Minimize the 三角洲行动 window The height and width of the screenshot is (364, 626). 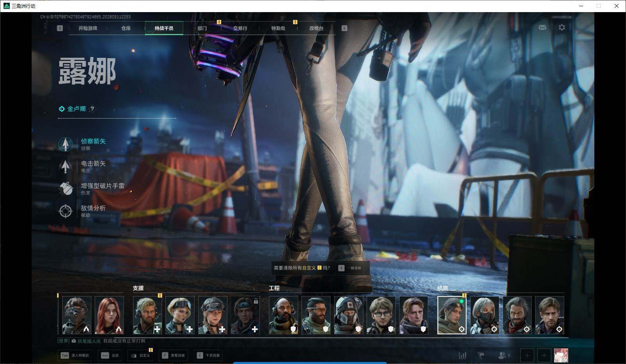click(x=581, y=6)
